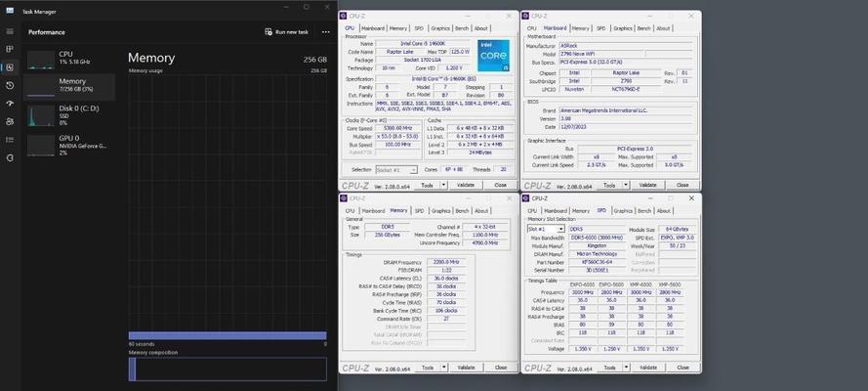The width and height of the screenshot is (868, 391).
Task: Open the Services page in Task Manager sidebar
Action: (x=10, y=157)
